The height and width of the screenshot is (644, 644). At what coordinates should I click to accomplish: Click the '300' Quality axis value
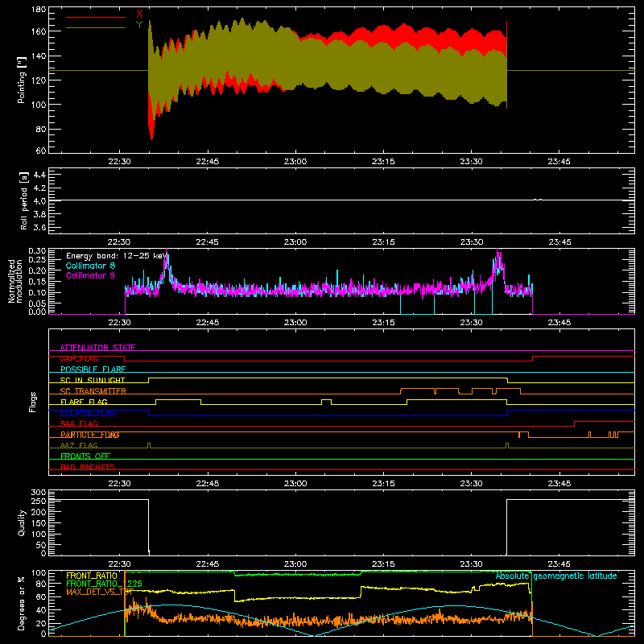pos(39,493)
